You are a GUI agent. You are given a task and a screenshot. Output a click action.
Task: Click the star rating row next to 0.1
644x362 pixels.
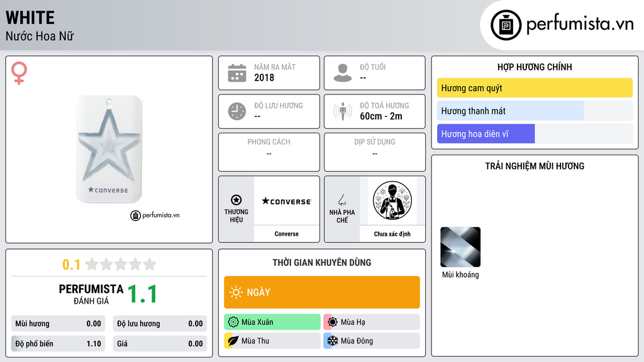(121, 264)
